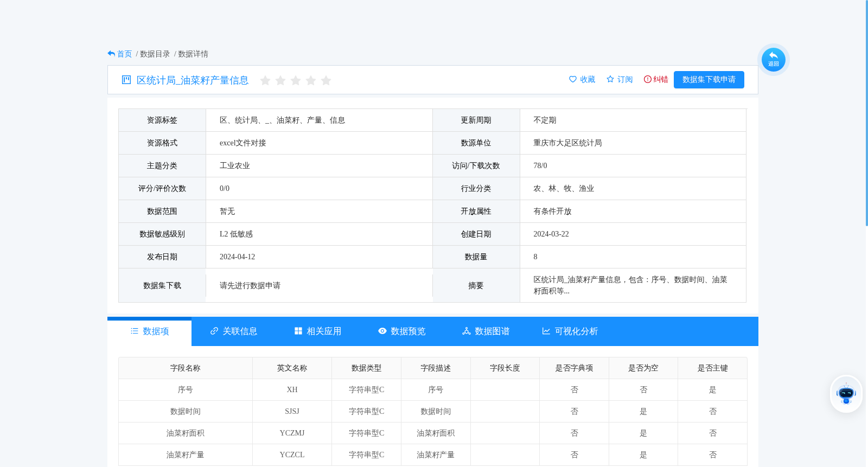Click the 2024-03-22 creation date

(x=551, y=234)
